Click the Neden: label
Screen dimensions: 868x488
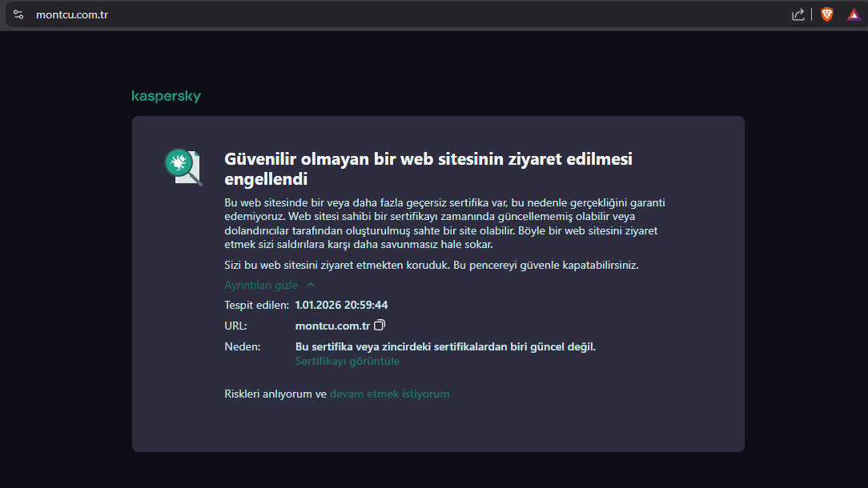[x=242, y=347]
